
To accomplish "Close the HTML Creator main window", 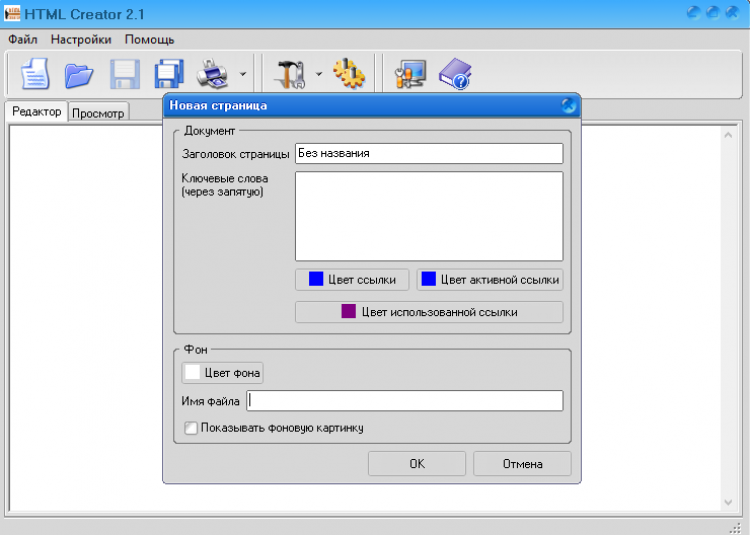I will coord(732,12).
